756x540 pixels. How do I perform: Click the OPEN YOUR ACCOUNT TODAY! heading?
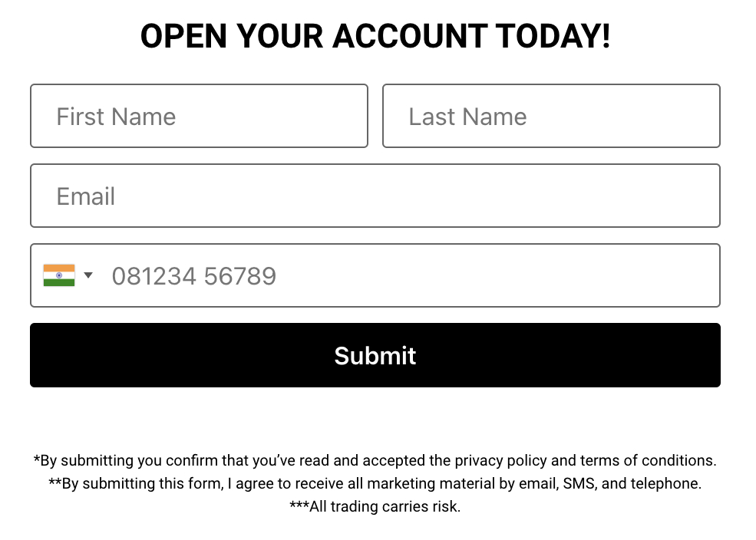click(375, 36)
